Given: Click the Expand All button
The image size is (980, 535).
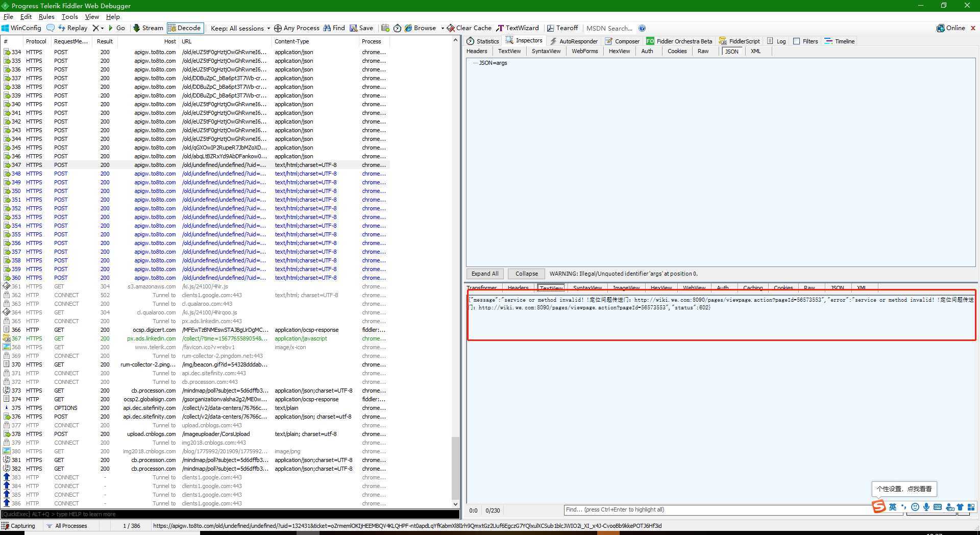Looking at the screenshot, I should click(485, 274).
